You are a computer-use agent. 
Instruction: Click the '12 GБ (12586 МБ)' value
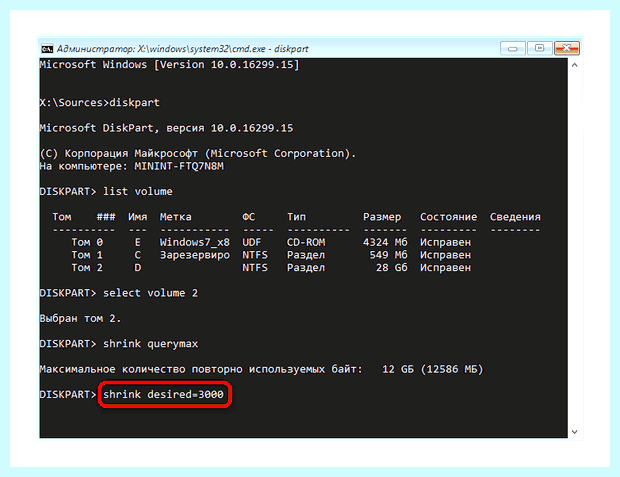433,369
